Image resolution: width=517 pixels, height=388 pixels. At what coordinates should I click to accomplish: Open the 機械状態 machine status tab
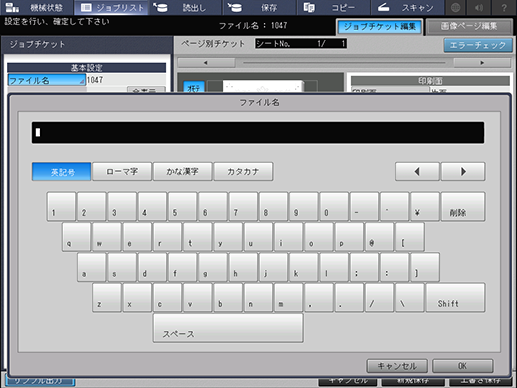[36, 7]
